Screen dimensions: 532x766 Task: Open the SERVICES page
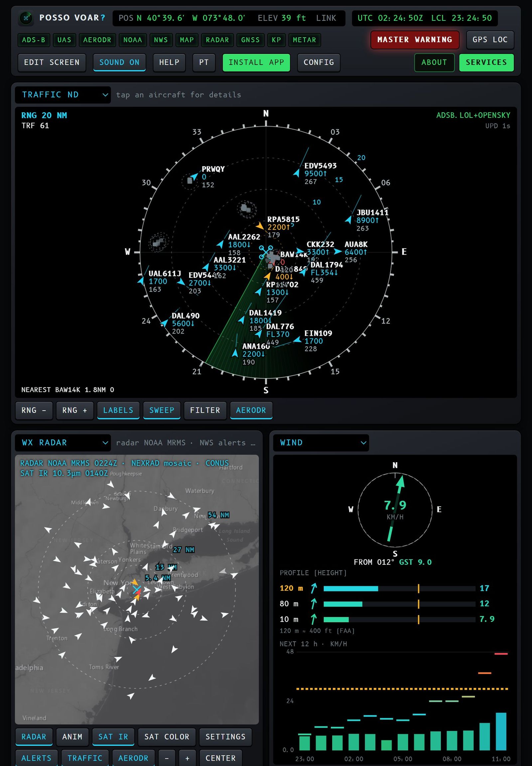coord(486,62)
